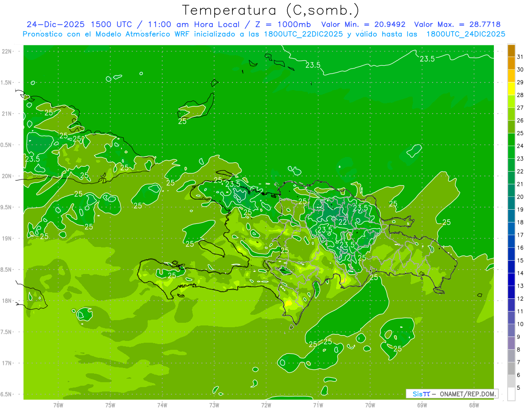Click the '22N' latitude axis label
Viewport: 532px width, 411px height.
(7, 51)
